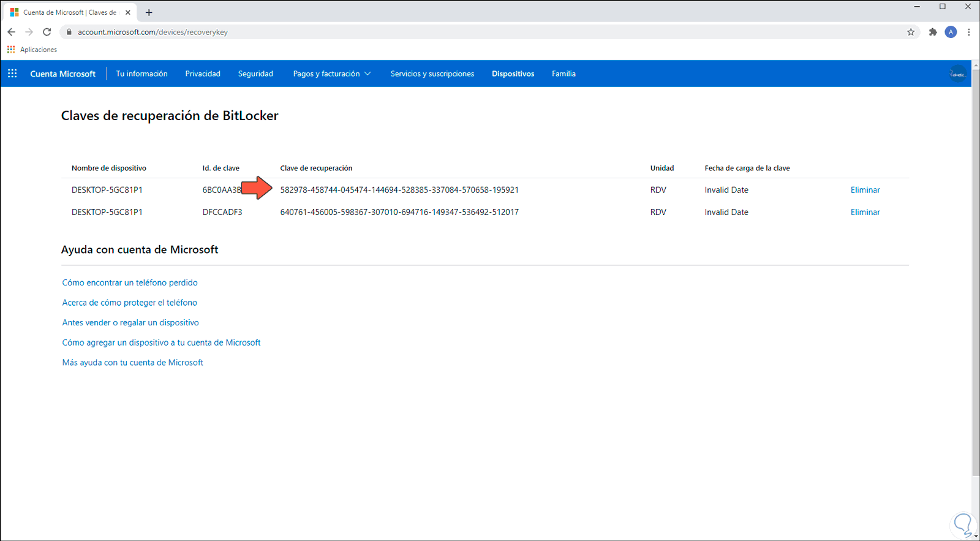
Task: Select the Cuenta de Microsoft browser tab
Action: (69, 12)
